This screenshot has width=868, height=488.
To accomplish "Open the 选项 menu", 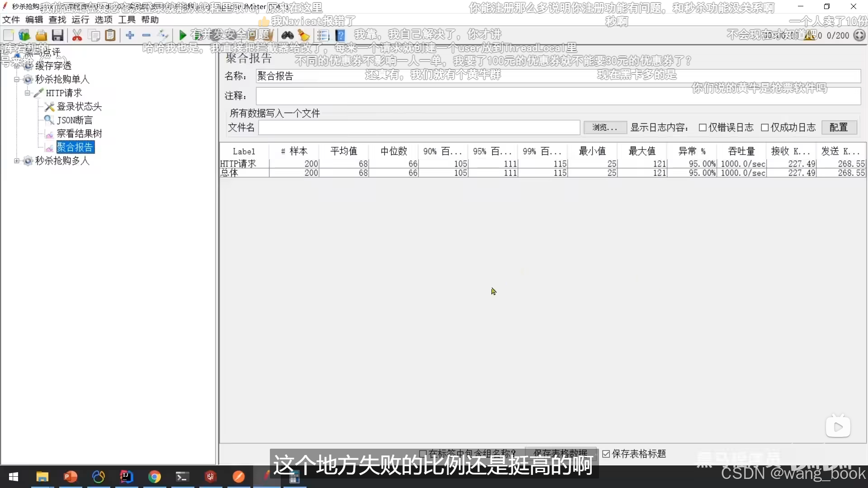I will [x=104, y=20].
